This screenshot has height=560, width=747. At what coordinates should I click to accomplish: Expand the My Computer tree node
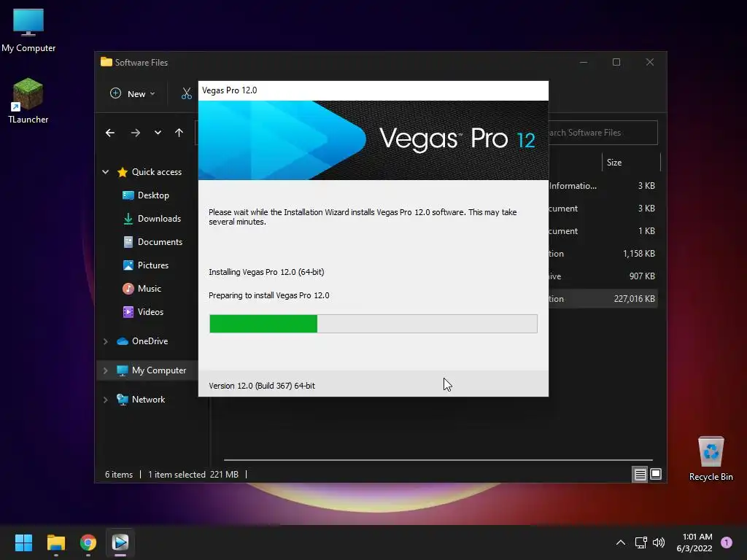(x=105, y=370)
